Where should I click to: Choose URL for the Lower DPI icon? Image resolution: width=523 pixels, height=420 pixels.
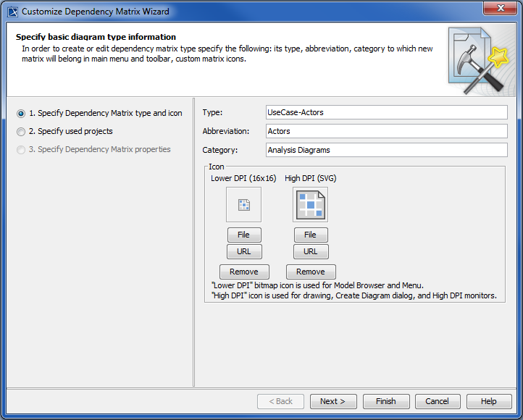[244, 251]
